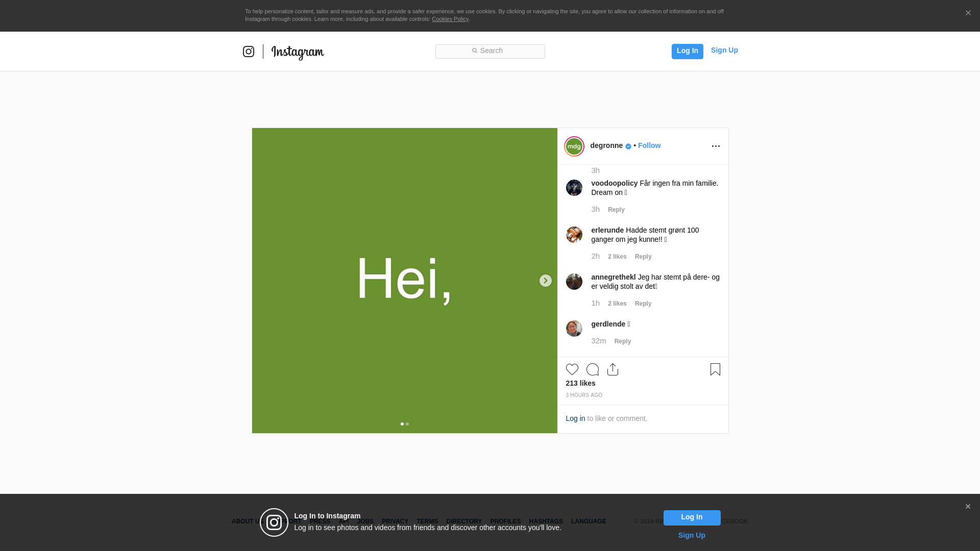This screenshot has width=980, height=551.
Task: Like the post with the heart icon
Action: [572, 369]
